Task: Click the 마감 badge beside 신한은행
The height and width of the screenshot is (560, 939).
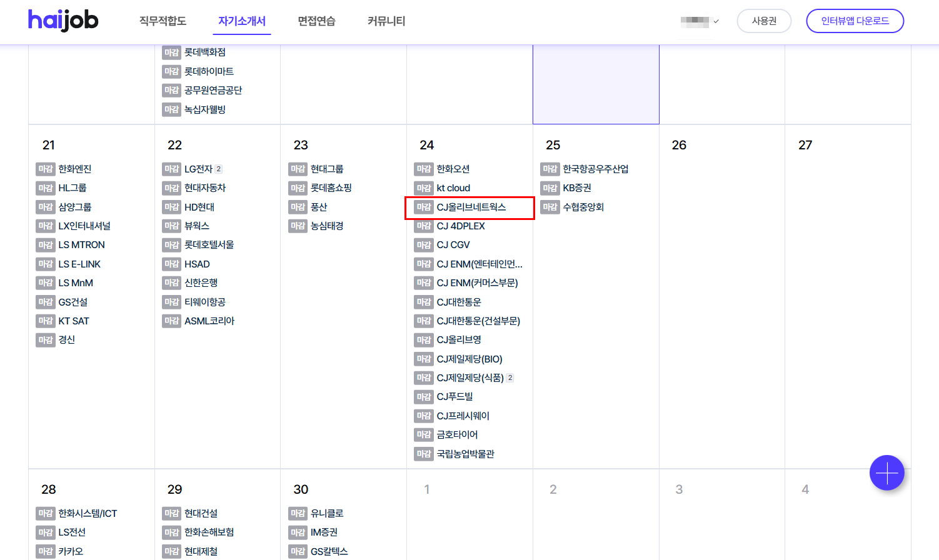Action: point(171,283)
